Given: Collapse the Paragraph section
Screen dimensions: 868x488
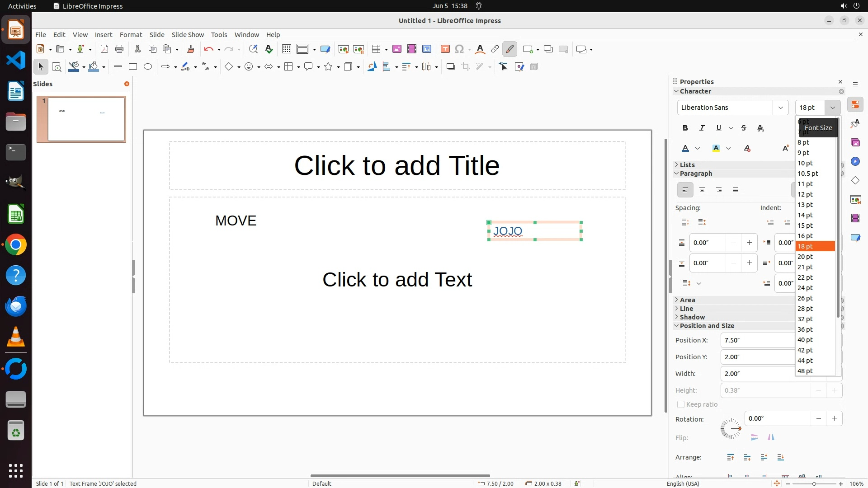Looking at the screenshot, I should coord(695,174).
